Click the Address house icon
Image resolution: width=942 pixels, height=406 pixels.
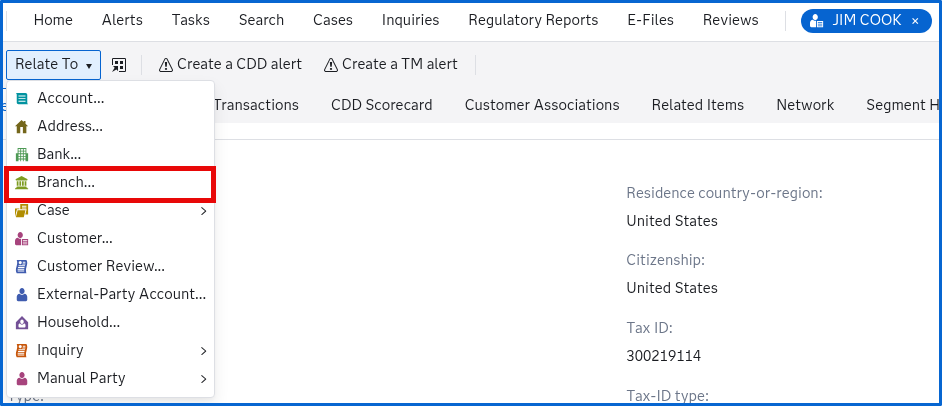pyautogui.click(x=22, y=126)
